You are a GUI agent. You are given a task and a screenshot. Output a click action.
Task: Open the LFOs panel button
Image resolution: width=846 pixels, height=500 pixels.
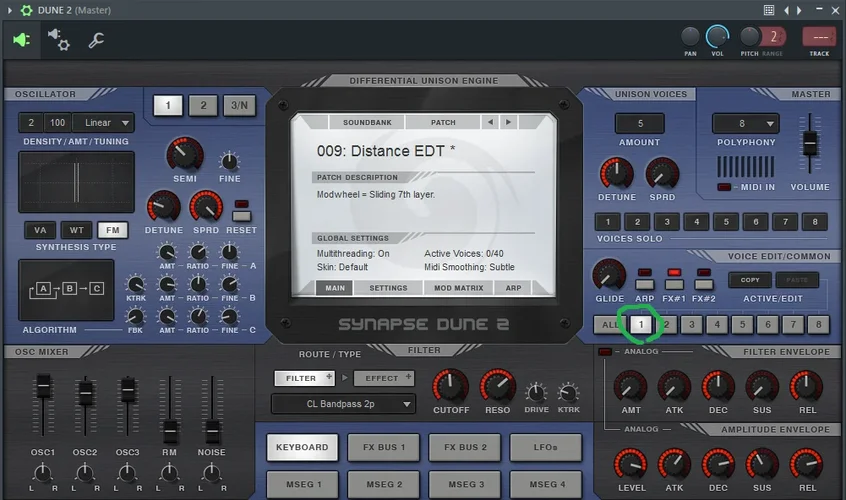[545, 447]
